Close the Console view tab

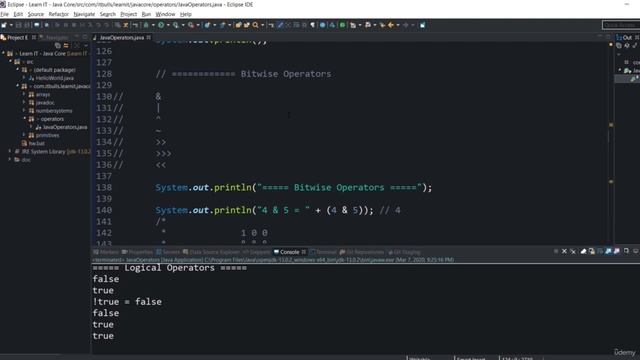(x=304, y=252)
